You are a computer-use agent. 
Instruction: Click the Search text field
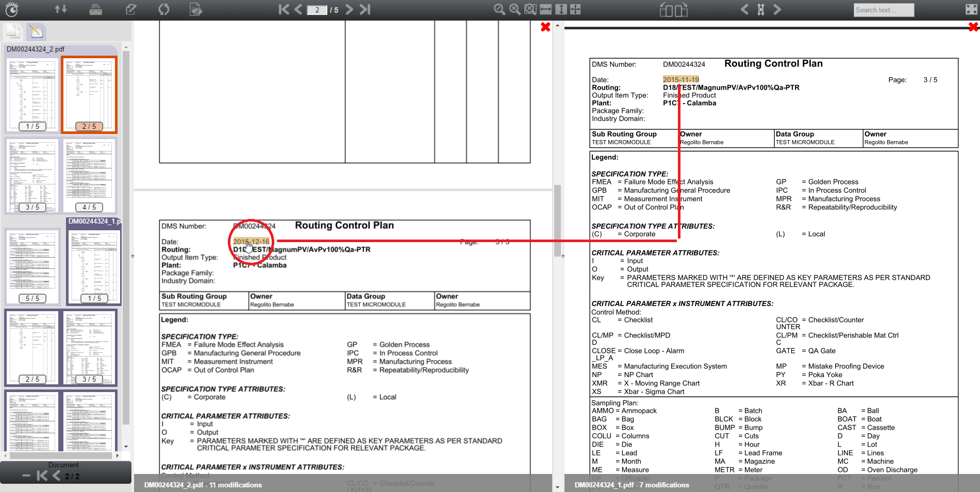(883, 10)
